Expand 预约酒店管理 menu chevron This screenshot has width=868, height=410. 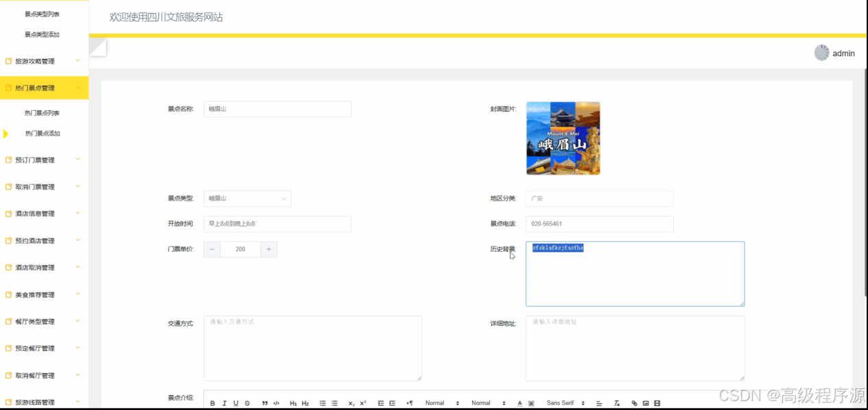point(78,240)
